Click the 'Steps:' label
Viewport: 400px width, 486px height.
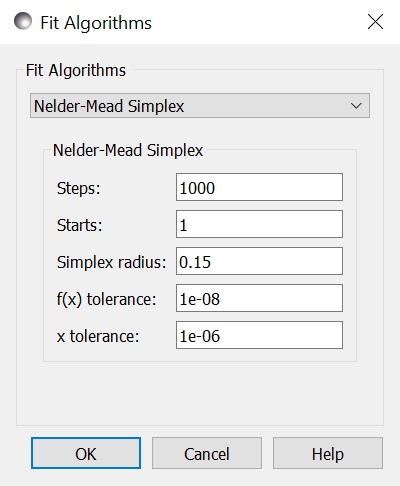[x=79, y=188]
